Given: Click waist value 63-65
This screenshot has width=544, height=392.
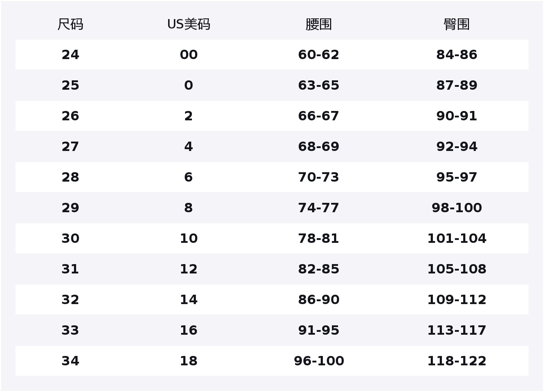Looking at the screenshot, I should tap(319, 85).
